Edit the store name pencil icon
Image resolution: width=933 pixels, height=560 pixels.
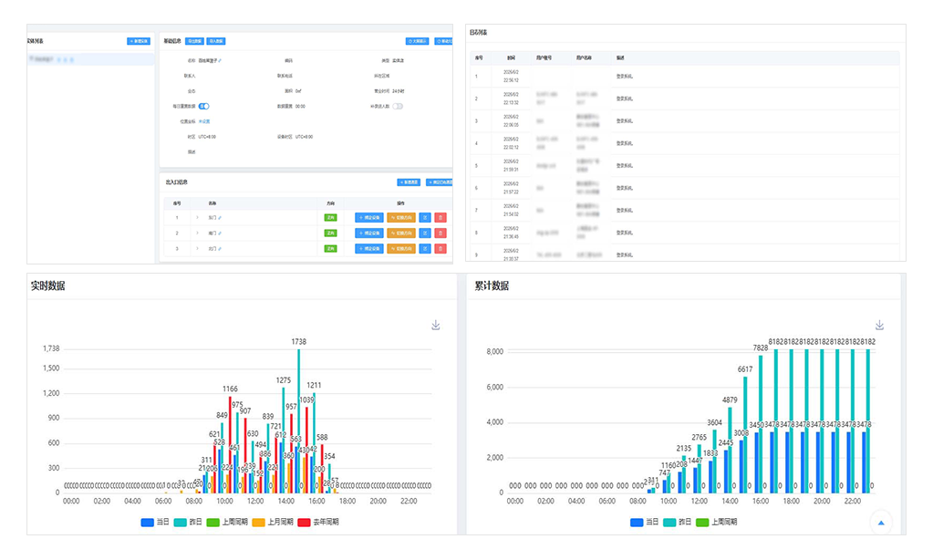(x=220, y=61)
